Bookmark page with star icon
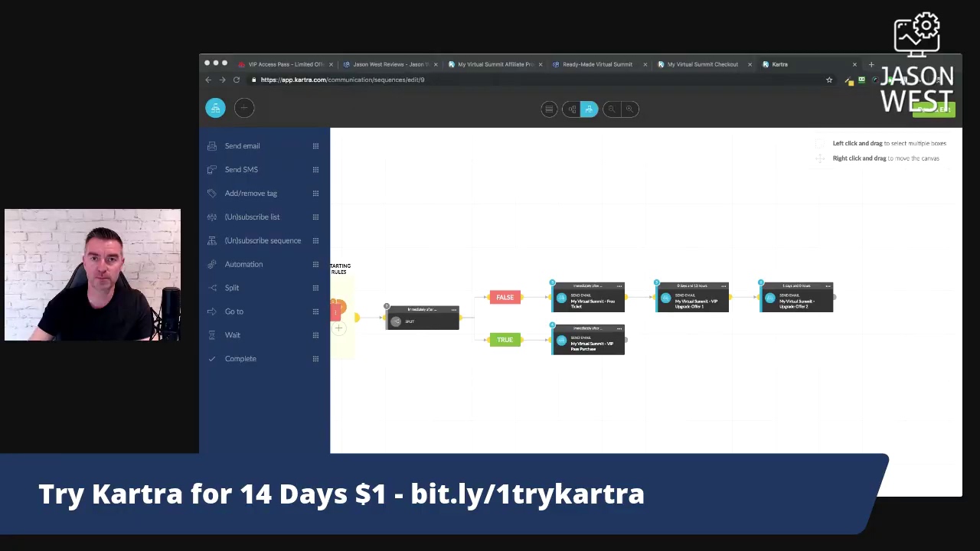The width and height of the screenshot is (980, 551). (829, 80)
